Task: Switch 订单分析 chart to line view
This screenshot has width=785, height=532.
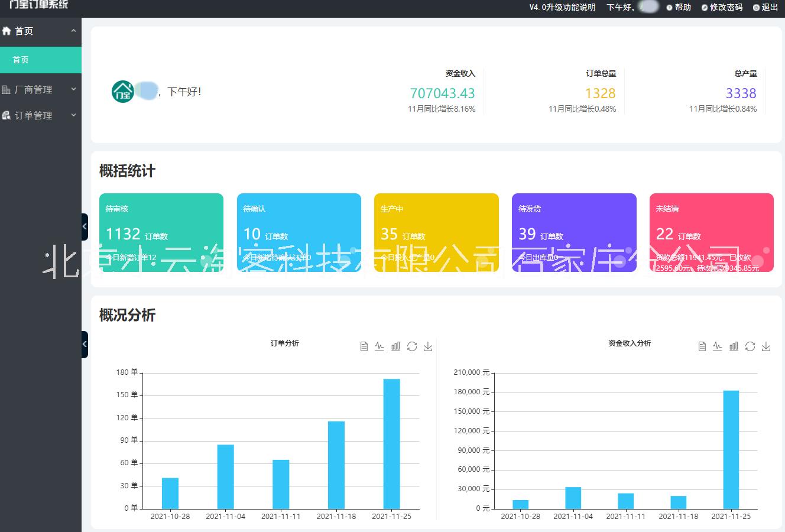Action: (x=379, y=346)
